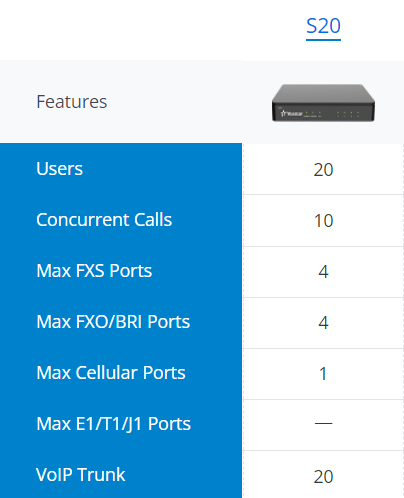Select the Max FXO/BRI Ports label
Image resolution: width=404 pixels, height=498 pixels.
(x=113, y=322)
